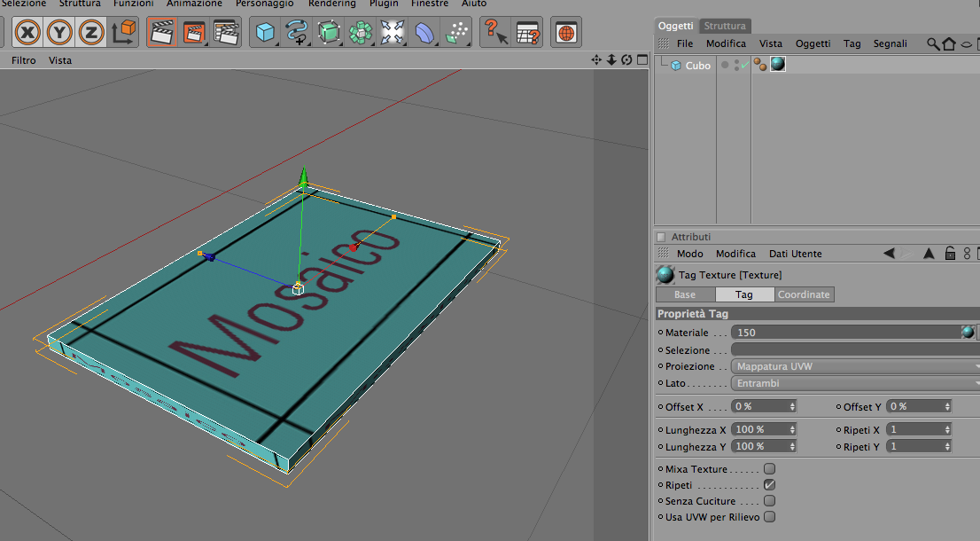Click the empty Selezione field
This screenshot has height=541, width=980.
click(x=855, y=349)
